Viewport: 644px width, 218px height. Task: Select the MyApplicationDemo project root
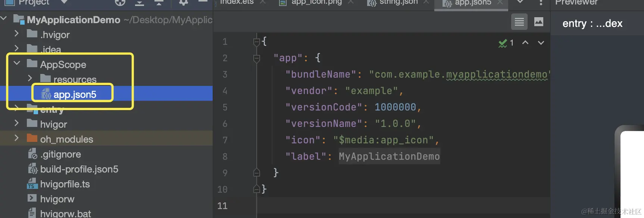(x=74, y=20)
